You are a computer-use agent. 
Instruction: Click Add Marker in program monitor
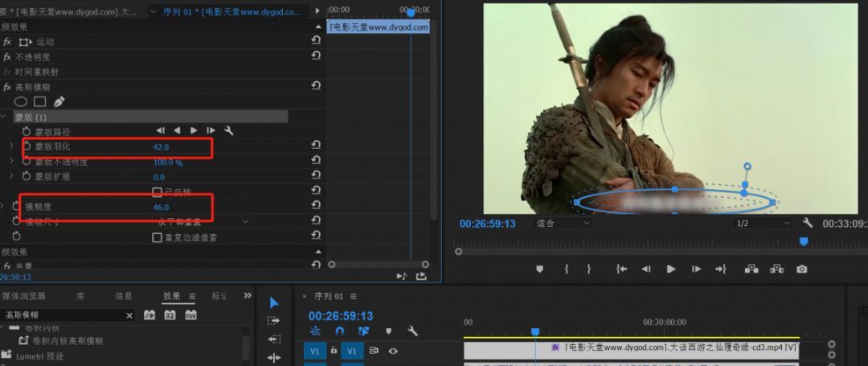coord(539,269)
